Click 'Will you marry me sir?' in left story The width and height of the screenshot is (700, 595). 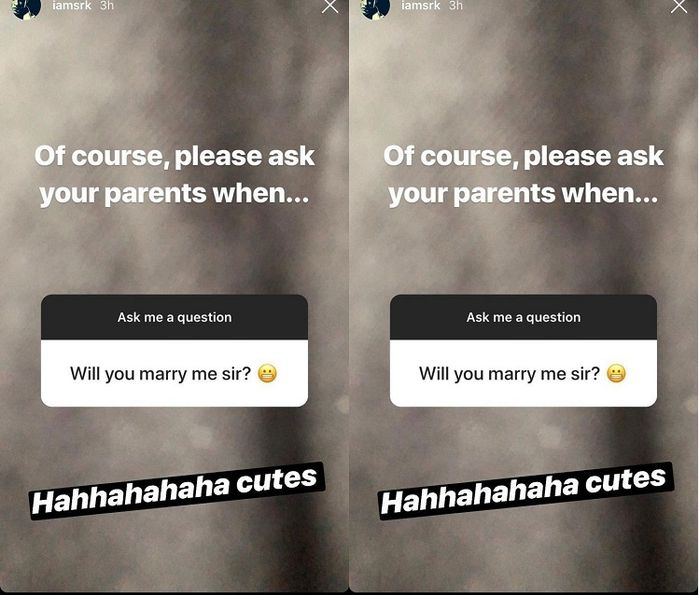click(x=161, y=374)
